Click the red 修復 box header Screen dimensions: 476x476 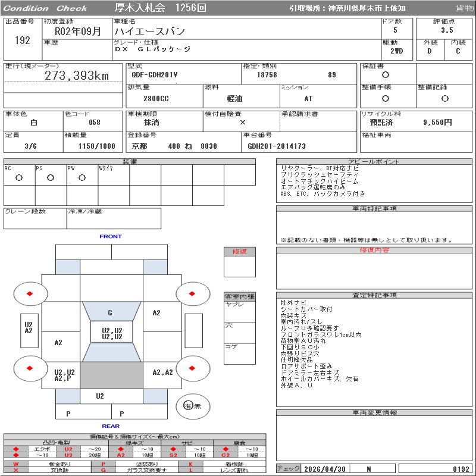[240, 251]
